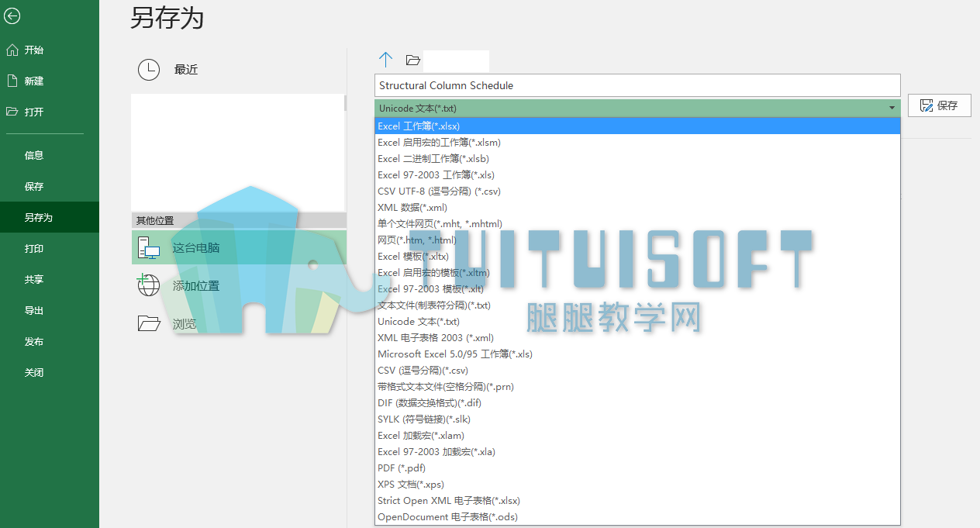
Task: Select 另存为 in the sidebar
Action: (x=50, y=217)
